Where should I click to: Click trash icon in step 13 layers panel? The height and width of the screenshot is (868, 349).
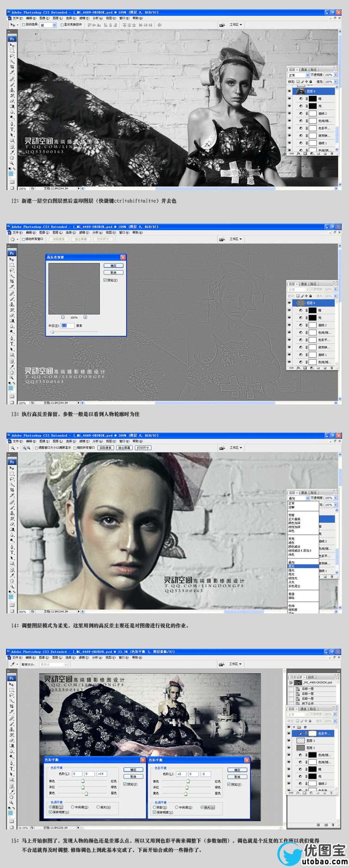[x=333, y=368]
